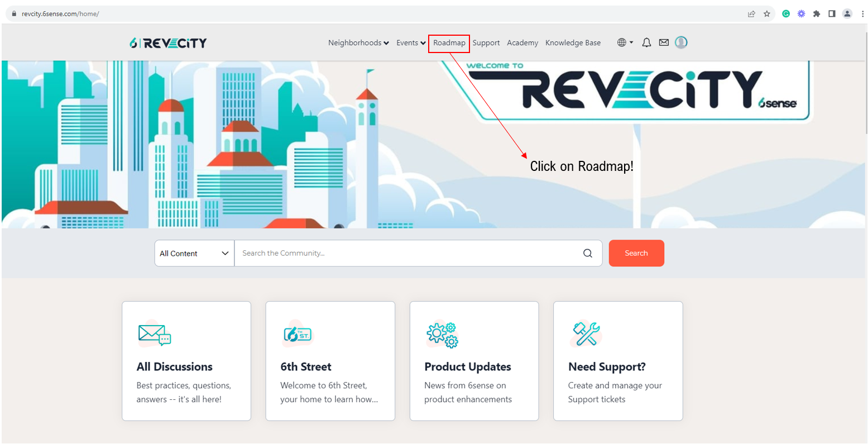The height and width of the screenshot is (444, 868).
Task: Click the All Discussions envelope icon
Action: click(x=155, y=333)
